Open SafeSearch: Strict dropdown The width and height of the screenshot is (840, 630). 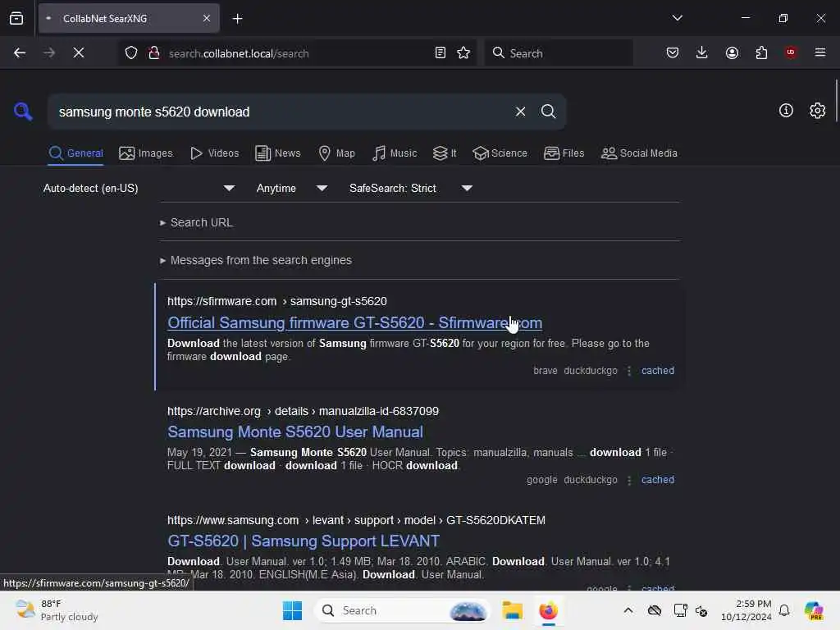pyautogui.click(x=411, y=188)
